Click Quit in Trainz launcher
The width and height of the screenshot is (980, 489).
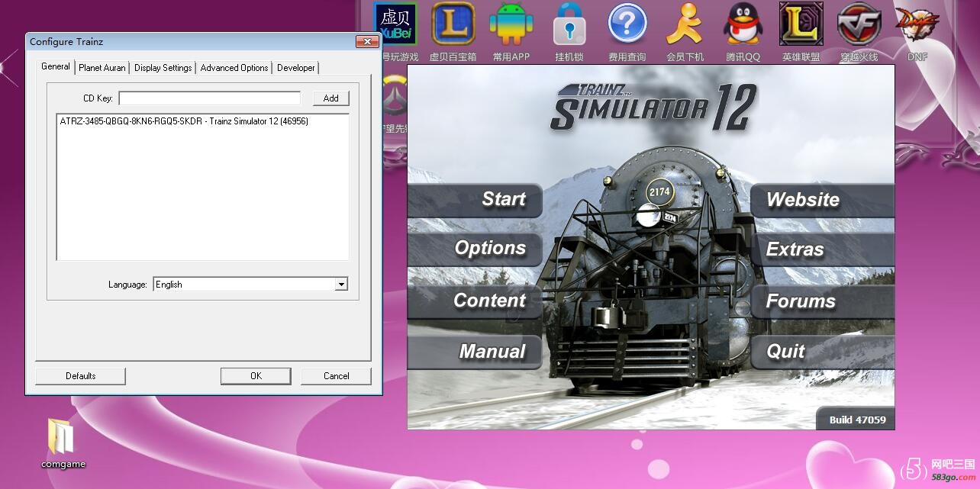coord(822,352)
